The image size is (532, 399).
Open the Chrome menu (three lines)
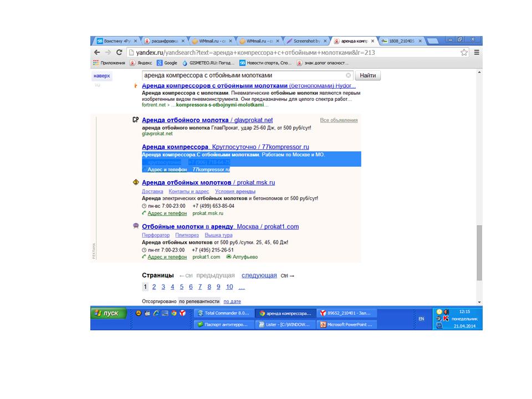click(x=477, y=52)
